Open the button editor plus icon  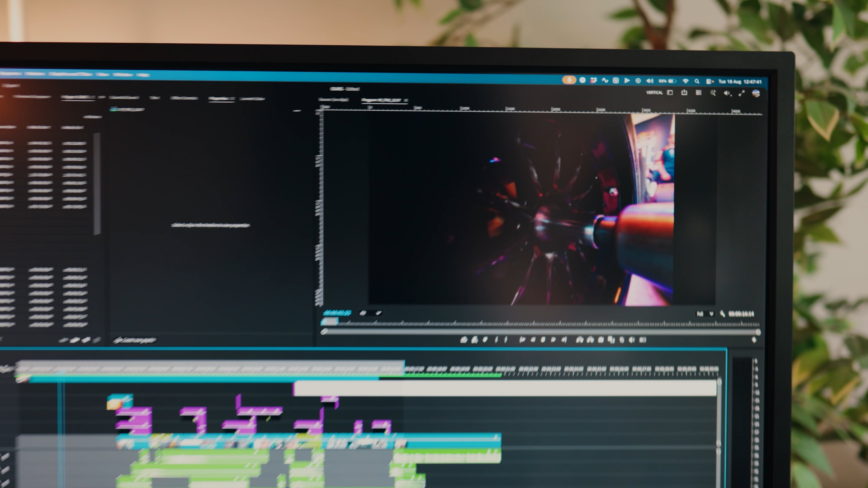(x=754, y=340)
